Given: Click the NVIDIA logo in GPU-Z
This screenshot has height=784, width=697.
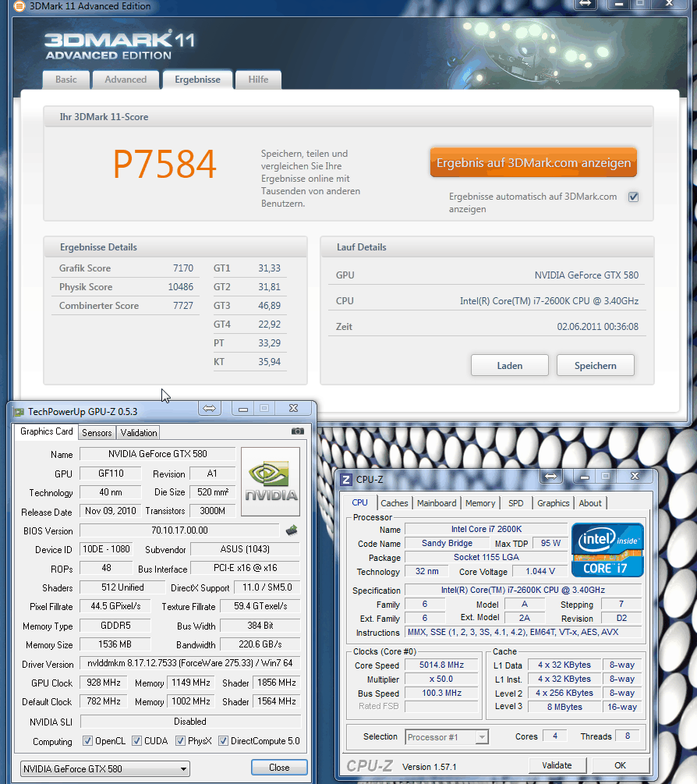Looking at the screenshot, I should [x=270, y=481].
